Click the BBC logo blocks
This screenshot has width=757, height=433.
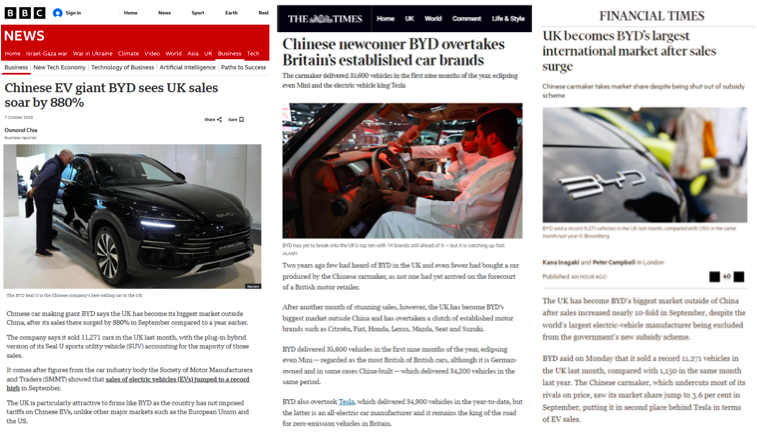click(25, 13)
